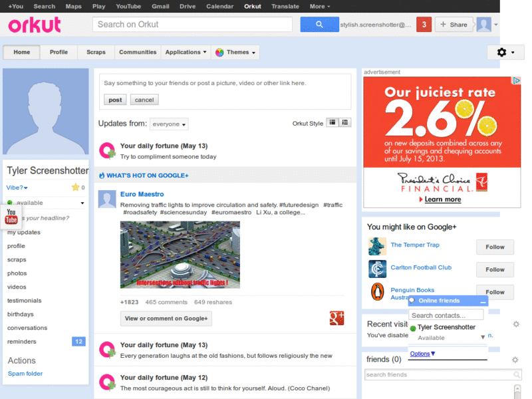Go to the Home tab
This screenshot has width=532, height=399.
coord(22,53)
